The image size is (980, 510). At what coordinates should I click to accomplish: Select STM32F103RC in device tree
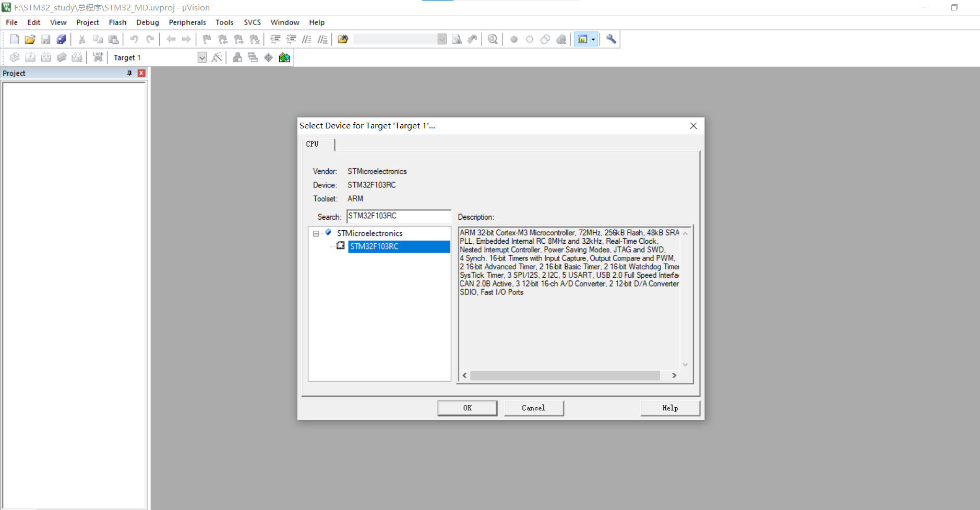399,246
